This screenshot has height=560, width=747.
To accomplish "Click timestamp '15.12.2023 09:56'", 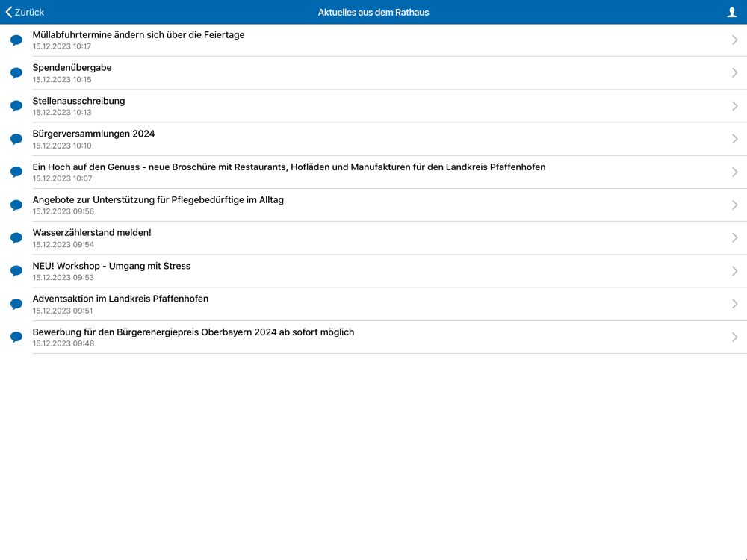I will [x=63, y=211].
